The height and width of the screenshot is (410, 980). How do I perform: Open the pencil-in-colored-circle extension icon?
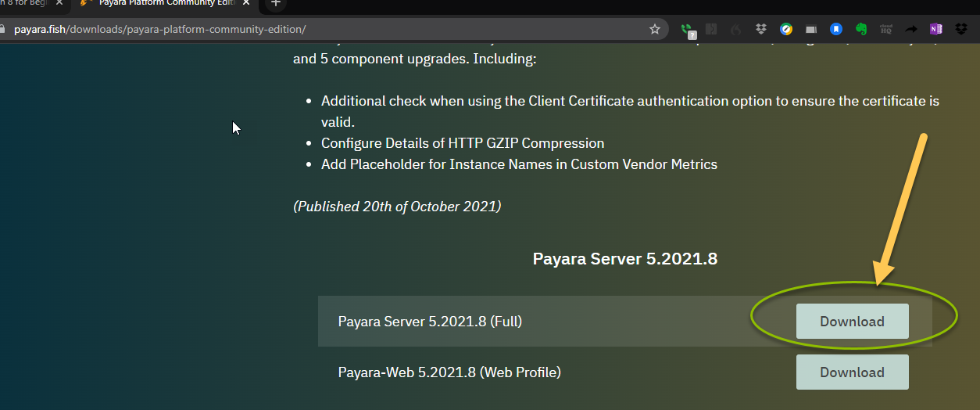(786, 29)
